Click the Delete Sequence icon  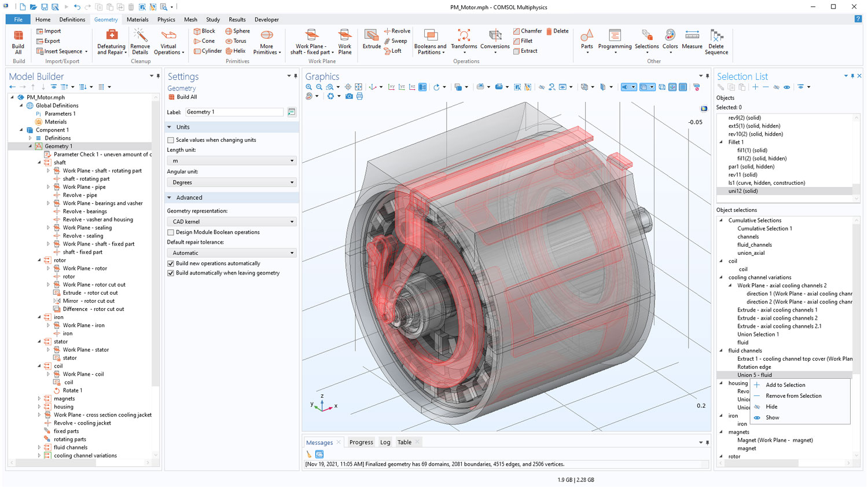pos(716,41)
